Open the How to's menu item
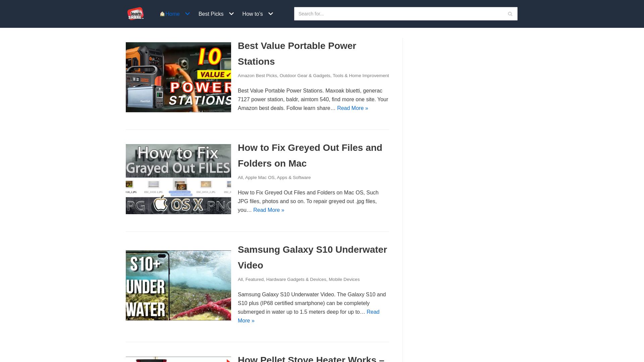The height and width of the screenshot is (362, 644). click(x=252, y=14)
